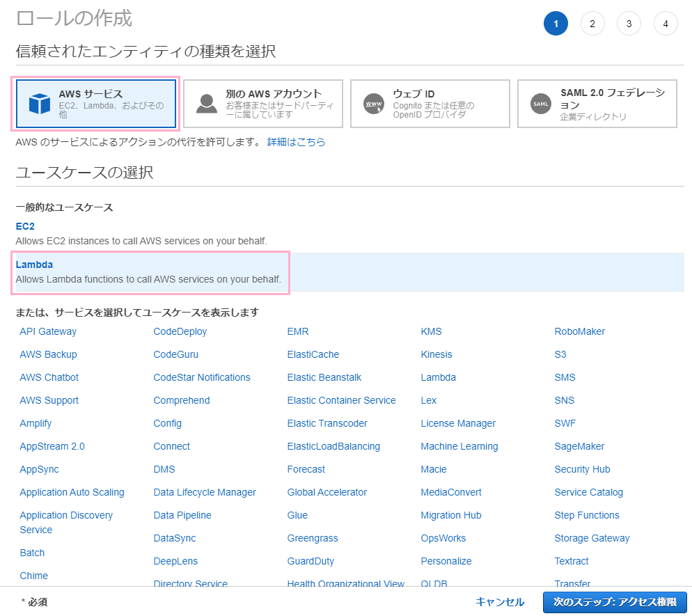Select the AWS サービス cube icon
The width and height of the screenshot is (692, 616).
pyautogui.click(x=39, y=104)
